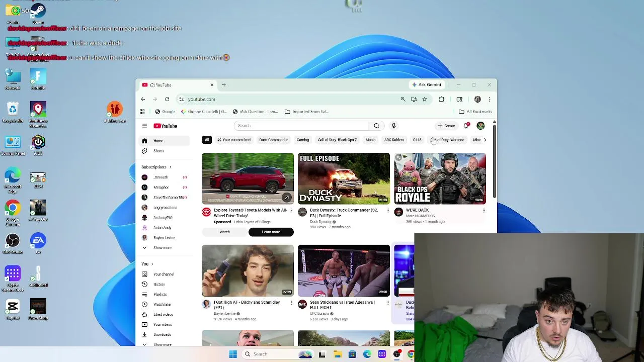Open Black Ops Royale WE'RE BACK thumbnail
The width and height of the screenshot is (644, 362).
(x=440, y=178)
